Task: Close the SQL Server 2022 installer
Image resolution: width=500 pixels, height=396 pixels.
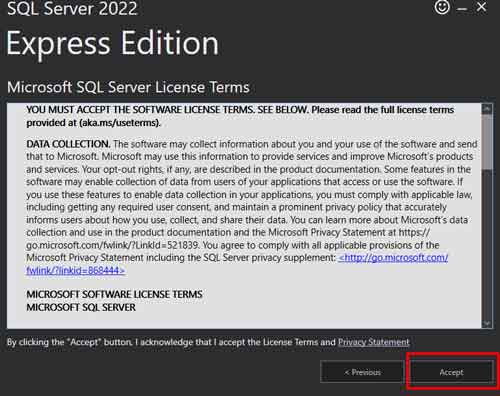Action: 481,7
